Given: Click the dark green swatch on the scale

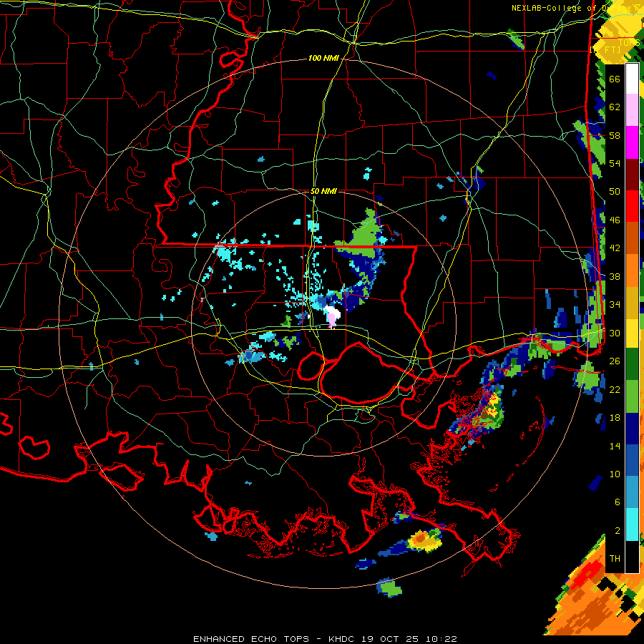Looking at the screenshot, I should 632,365.
